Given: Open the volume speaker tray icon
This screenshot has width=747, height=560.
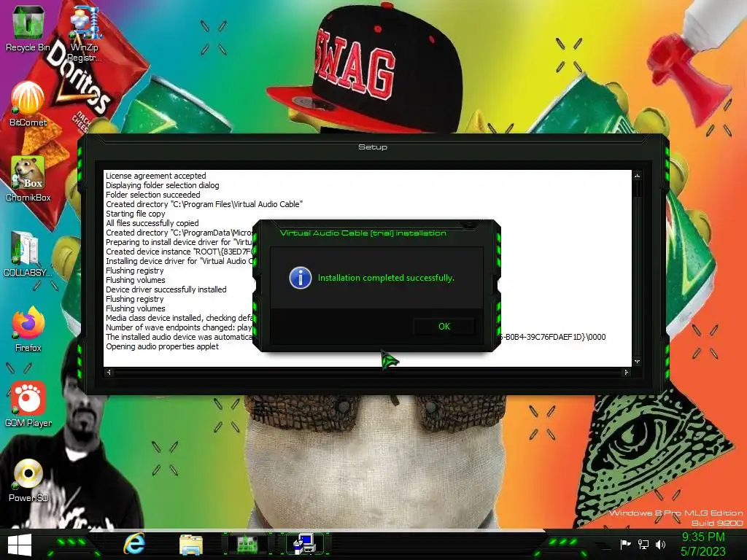Looking at the screenshot, I should [660, 544].
